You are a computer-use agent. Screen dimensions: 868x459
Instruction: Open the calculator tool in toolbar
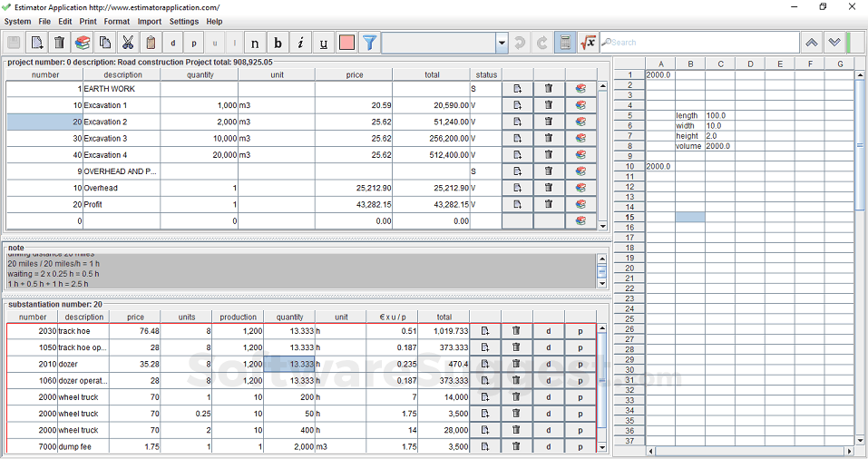click(x=565, y=43)
